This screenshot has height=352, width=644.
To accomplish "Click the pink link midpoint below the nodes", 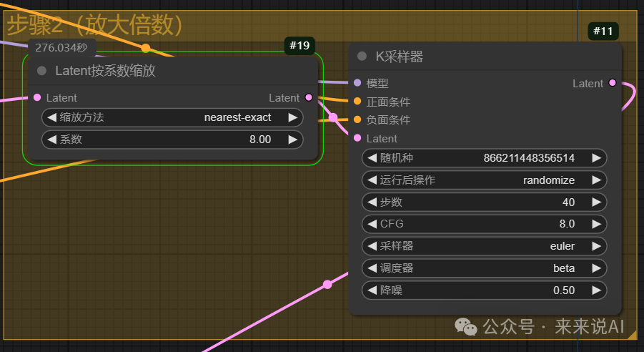I will [x=327, y=284].
